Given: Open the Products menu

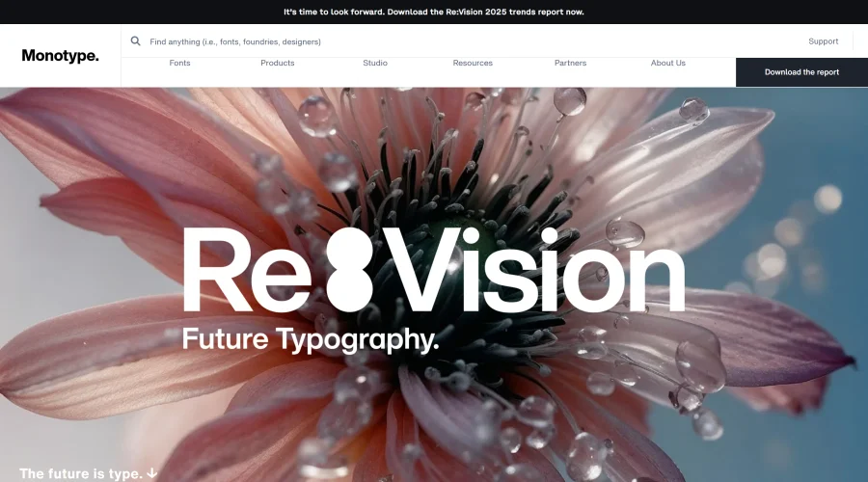Looking at the screenshot, I should 278,63.
